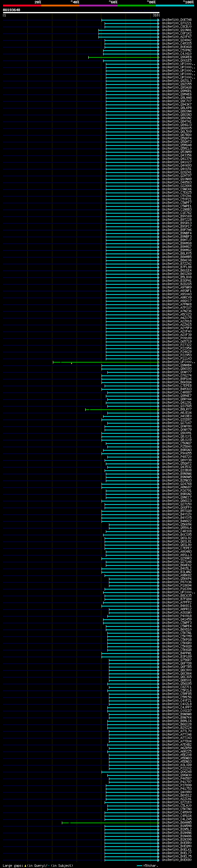Open the UniRef100_Q9GRE8 hit label
The width and height of the screenshot is (197, 868).
pos(177,57)
